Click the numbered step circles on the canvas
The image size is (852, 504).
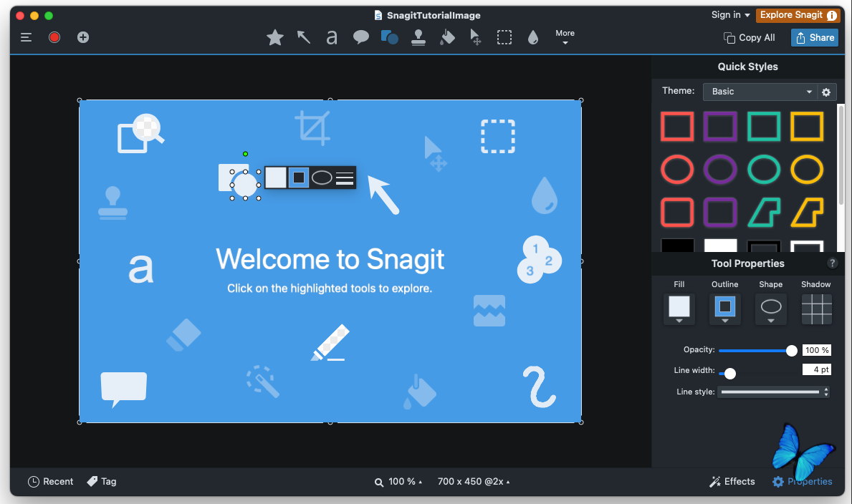pyautogui.click(x=539, y=259)
